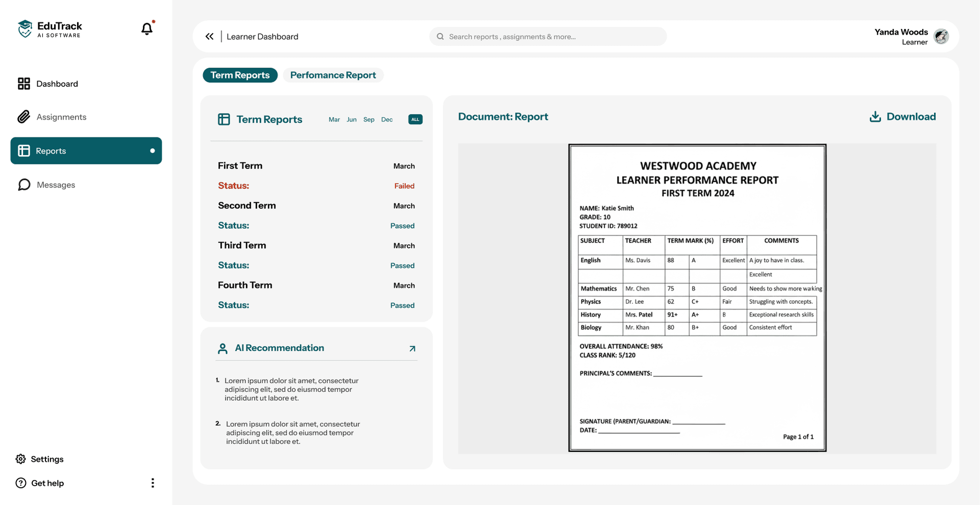The height and width of the screenshot is (505, 980).
Task: Click the EduTrack logo
Action: point(49,29)
